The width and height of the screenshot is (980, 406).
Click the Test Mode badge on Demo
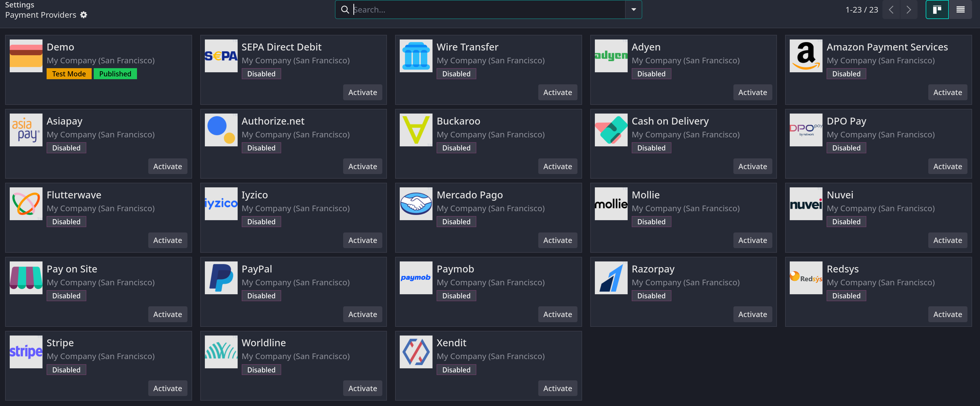pyautogui.click(x=69, y=74)
